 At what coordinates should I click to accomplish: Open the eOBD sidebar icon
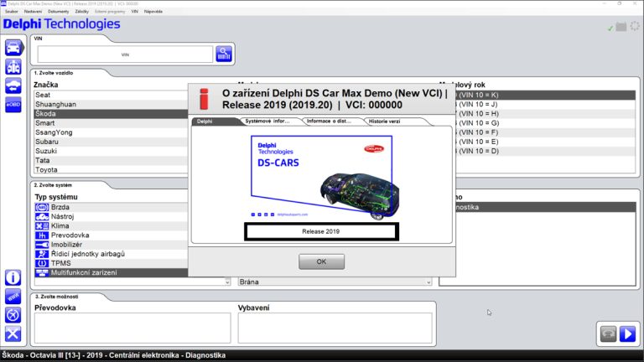(13, 103)
